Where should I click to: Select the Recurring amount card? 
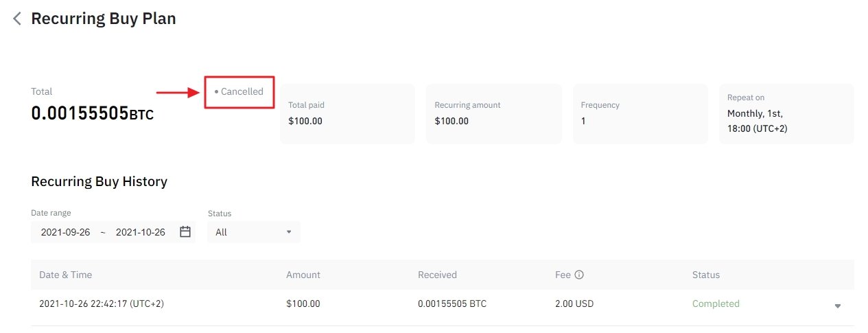(x=493, y=114)
